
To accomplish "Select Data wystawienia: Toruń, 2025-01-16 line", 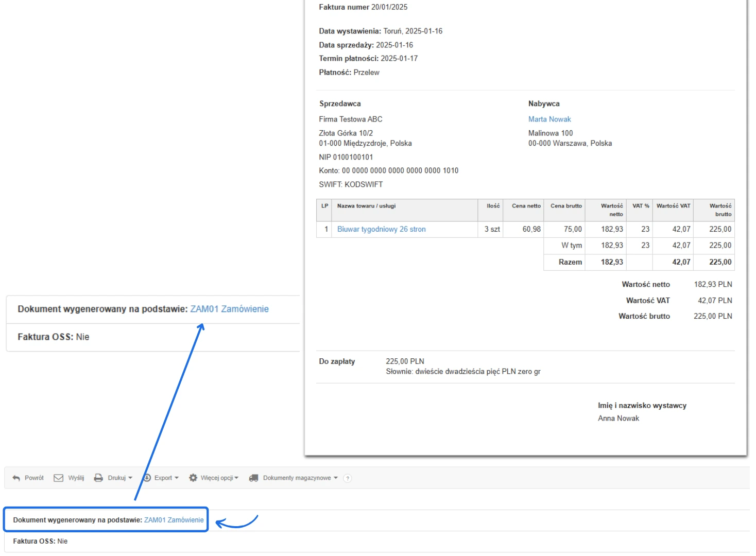I will point(381,31).
